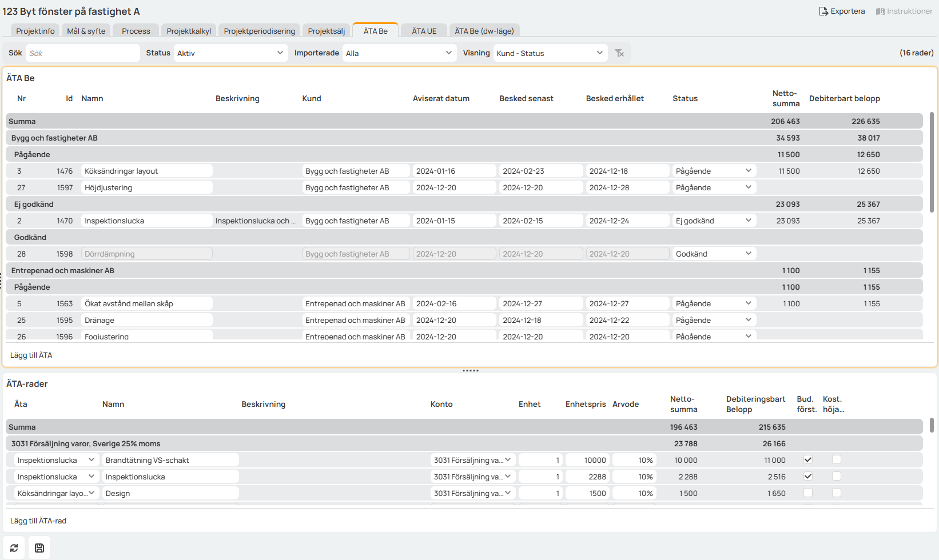Open status dropdown for Ökat avstånd mellan skåp
Image resolution: width=939 pixels, height=560 pixels.
pos(714,303)
